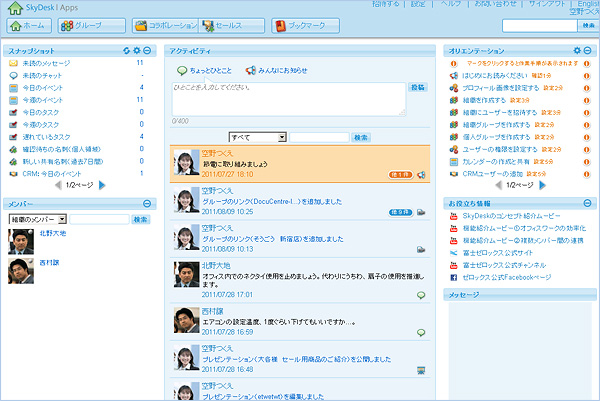
Task: Refresh the スナップショット panel
Action: 127,50
